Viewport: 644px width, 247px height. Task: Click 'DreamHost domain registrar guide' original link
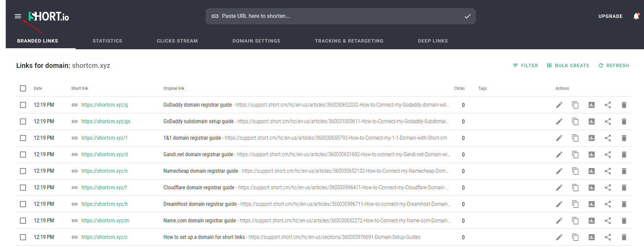[200, 204]
